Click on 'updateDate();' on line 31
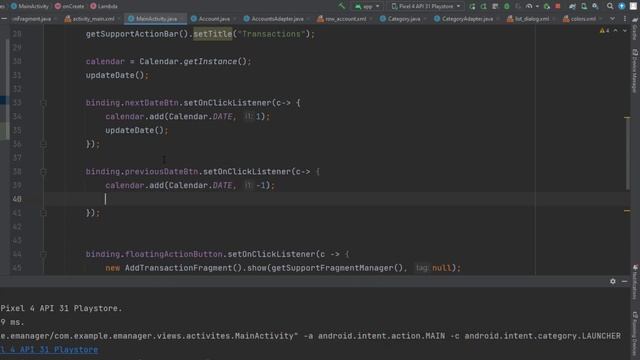Image resolution: width=640 pixels, height=360 pixels. click(x=117, y=76)
